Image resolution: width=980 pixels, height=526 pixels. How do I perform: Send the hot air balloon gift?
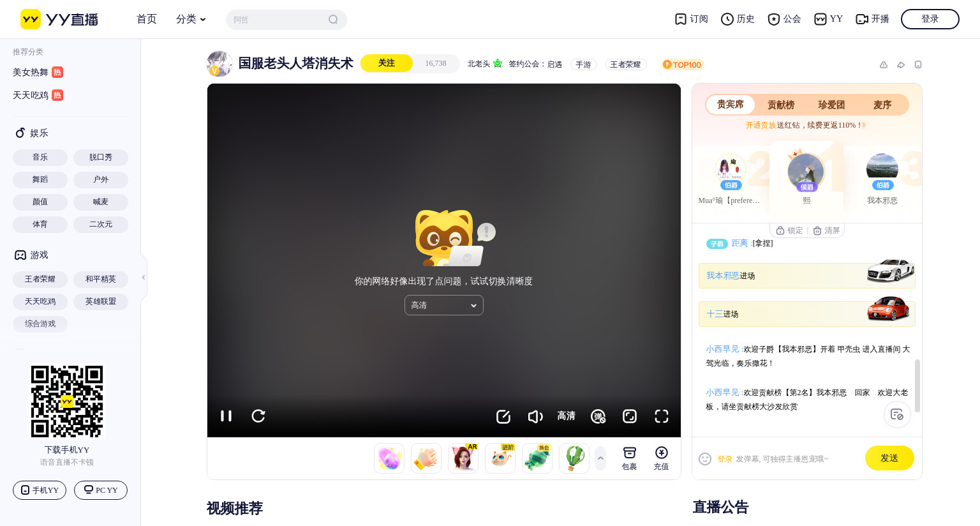click(x=574, y=458)
